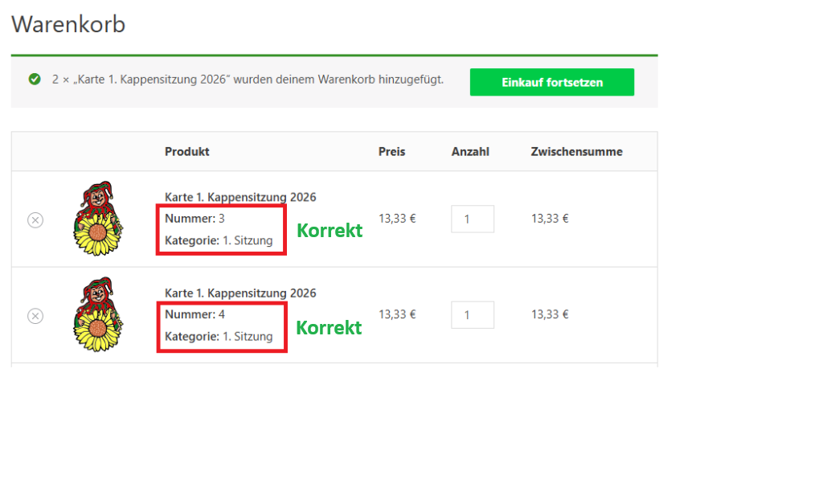823x504 pixels.
Task: Click Kategorie: 1. Sitzung in the second row
Action: pyautogui.click(x=219, y=336)
